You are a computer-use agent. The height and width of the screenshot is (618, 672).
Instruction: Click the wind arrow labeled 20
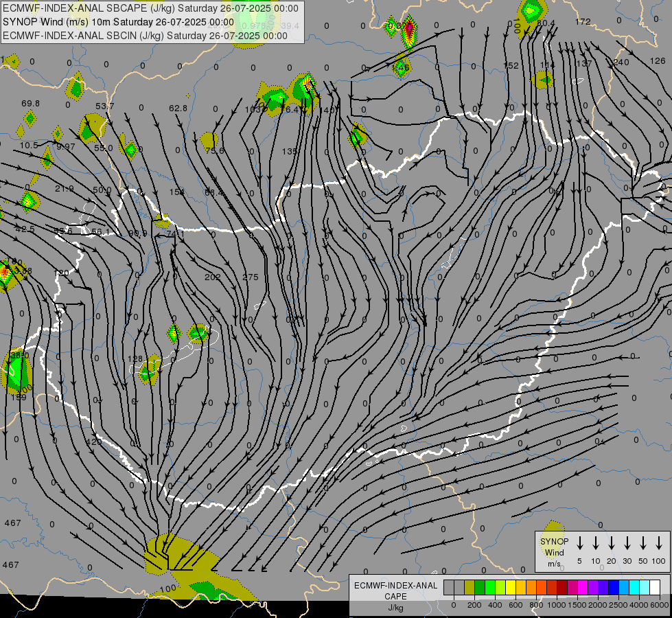click(611, 543)
